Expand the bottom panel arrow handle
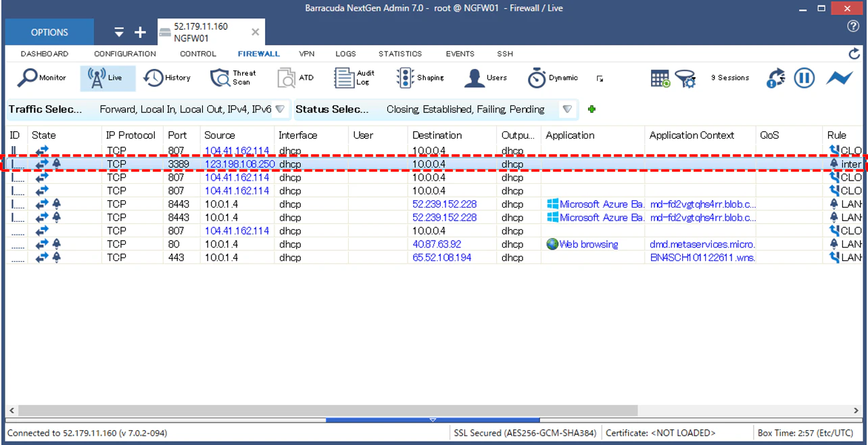 click(x=433, y=420)
